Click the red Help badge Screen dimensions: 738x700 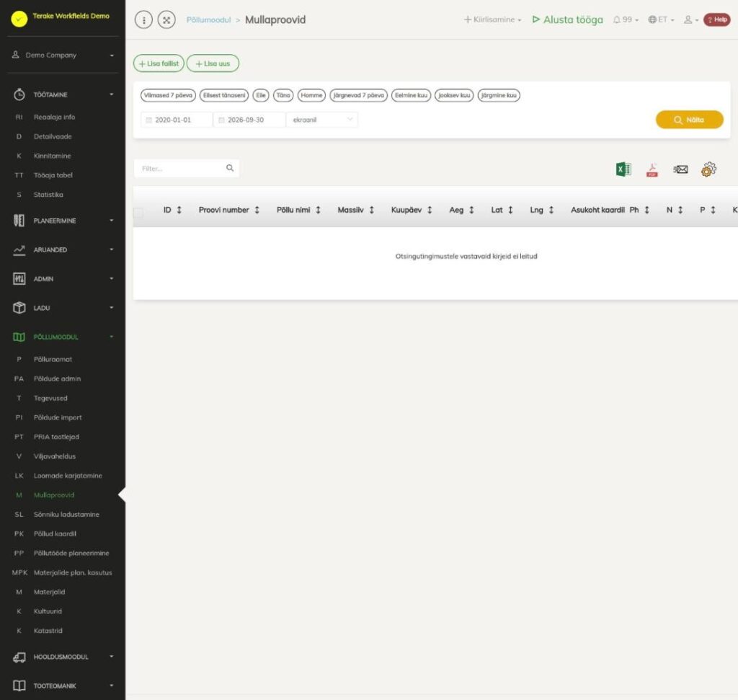pos(717,19)
